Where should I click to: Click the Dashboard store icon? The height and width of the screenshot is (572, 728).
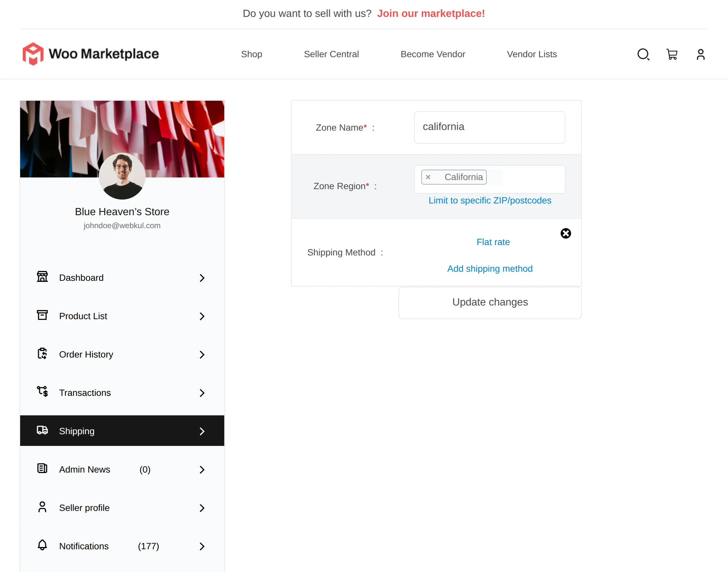coord(42,277)
